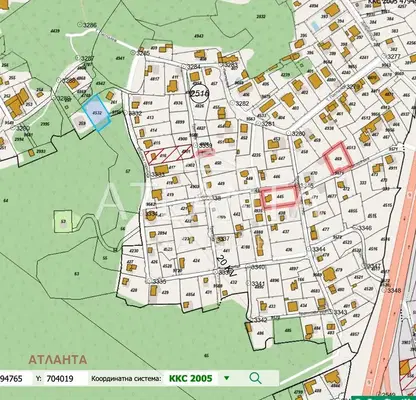Click the 20 kV power line label

227,266
